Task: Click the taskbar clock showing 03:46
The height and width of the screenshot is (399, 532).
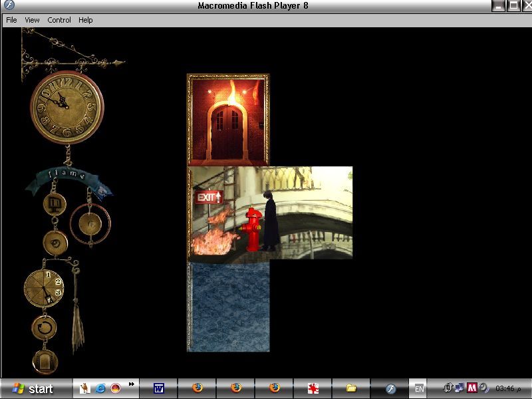Action: [x=508, y=388]
